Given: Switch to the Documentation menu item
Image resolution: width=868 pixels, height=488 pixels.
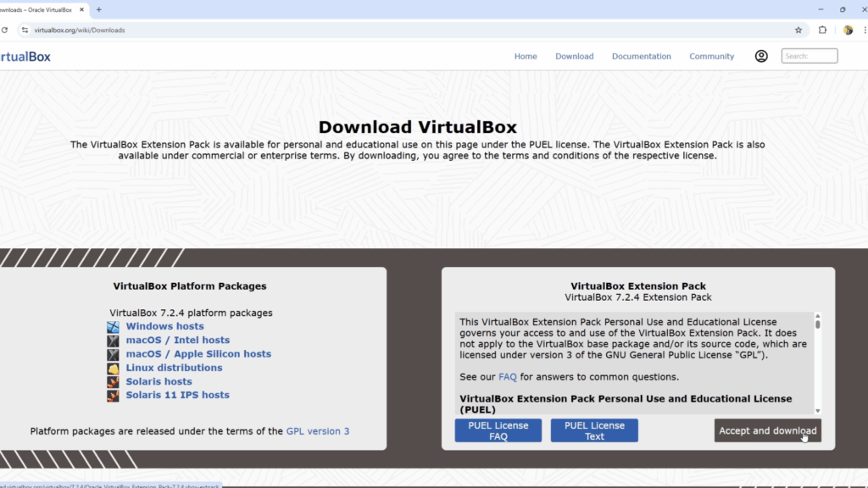Looking at the screenshot, I should 641,56.
